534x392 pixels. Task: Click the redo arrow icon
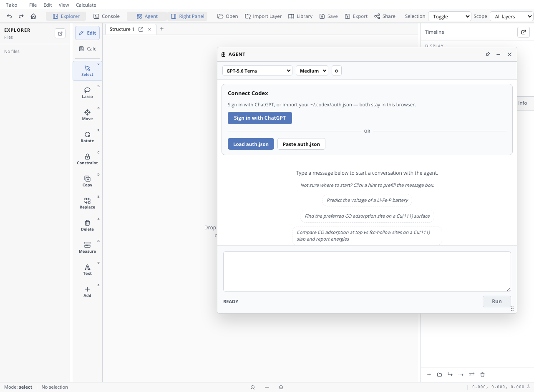[21, 16]
